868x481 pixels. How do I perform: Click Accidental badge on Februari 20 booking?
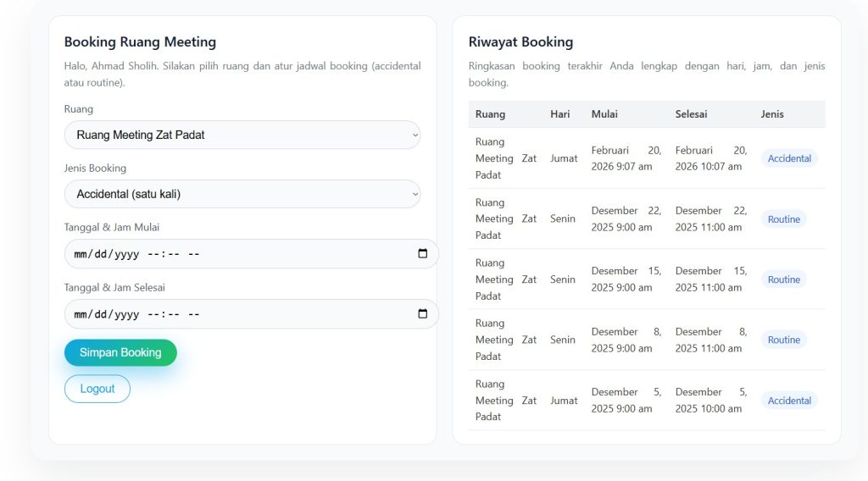tap(789, 158)
